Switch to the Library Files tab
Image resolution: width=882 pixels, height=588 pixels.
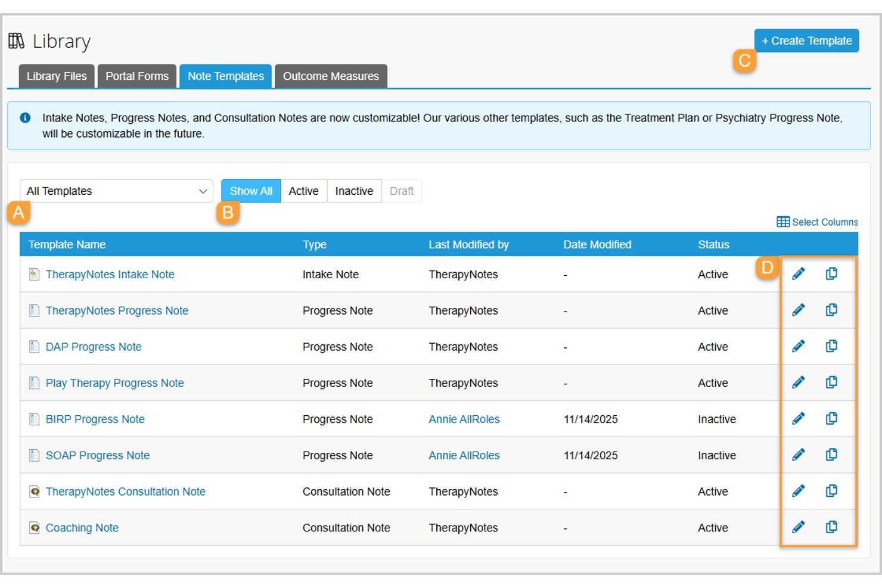coord(57,76)
